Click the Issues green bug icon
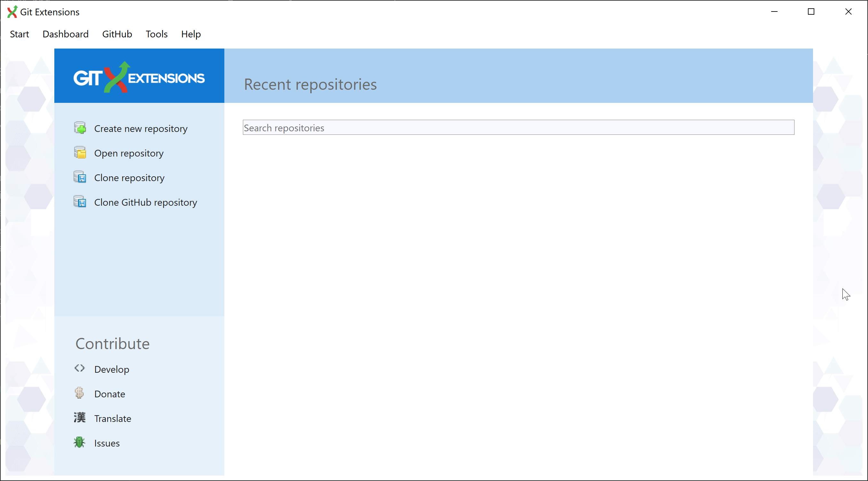868x481 pixels. click(x=79, y=442)
